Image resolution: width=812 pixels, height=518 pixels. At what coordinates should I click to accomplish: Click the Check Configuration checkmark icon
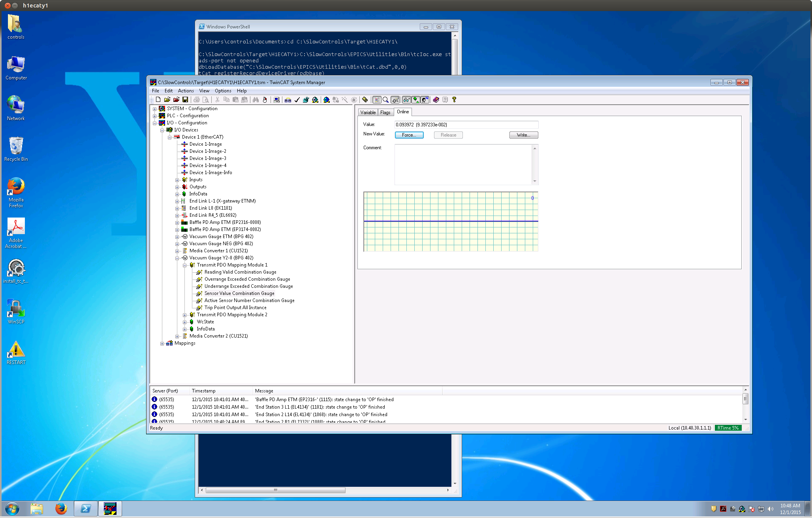click(297, 100)
